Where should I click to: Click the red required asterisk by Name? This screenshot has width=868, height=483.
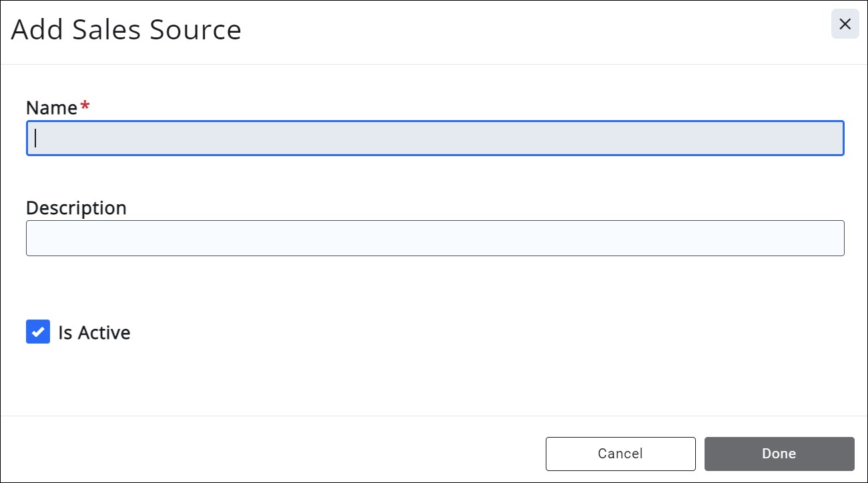click(x=84, y=106)
